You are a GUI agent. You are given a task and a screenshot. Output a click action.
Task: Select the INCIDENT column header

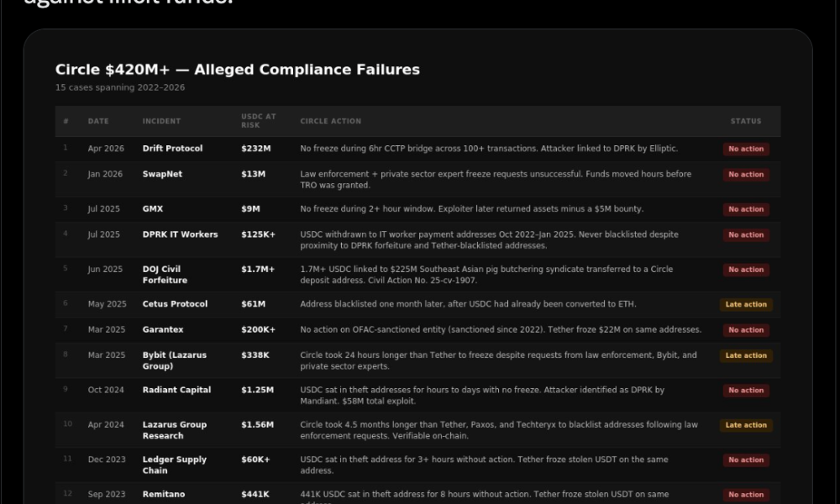[x=161, y=121]
